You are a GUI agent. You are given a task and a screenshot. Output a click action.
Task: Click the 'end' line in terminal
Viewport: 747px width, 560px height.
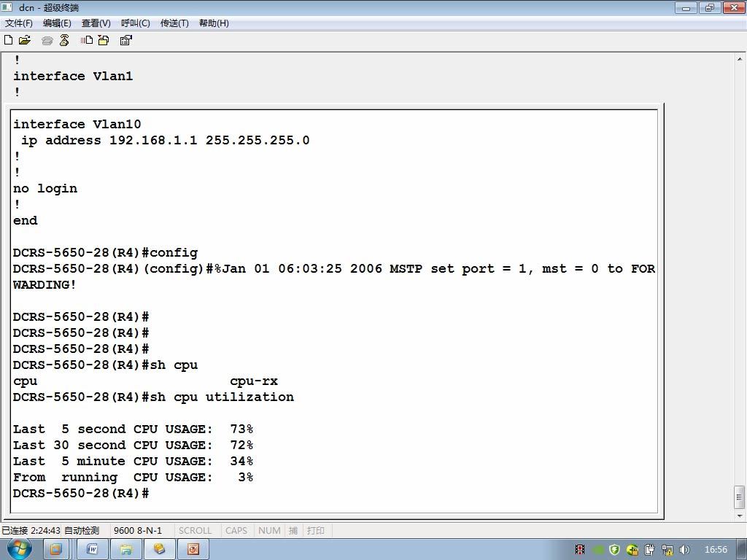click(26, 220)
